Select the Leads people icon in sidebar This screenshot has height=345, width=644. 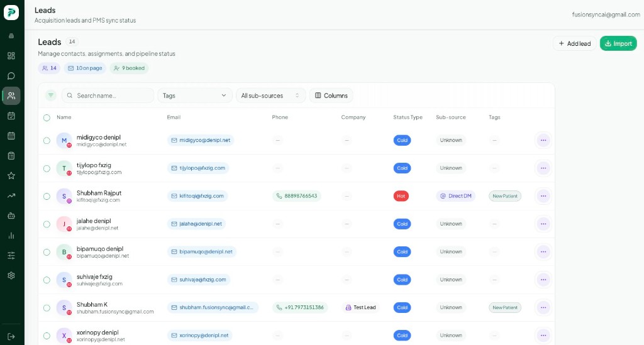click(11, 96)
